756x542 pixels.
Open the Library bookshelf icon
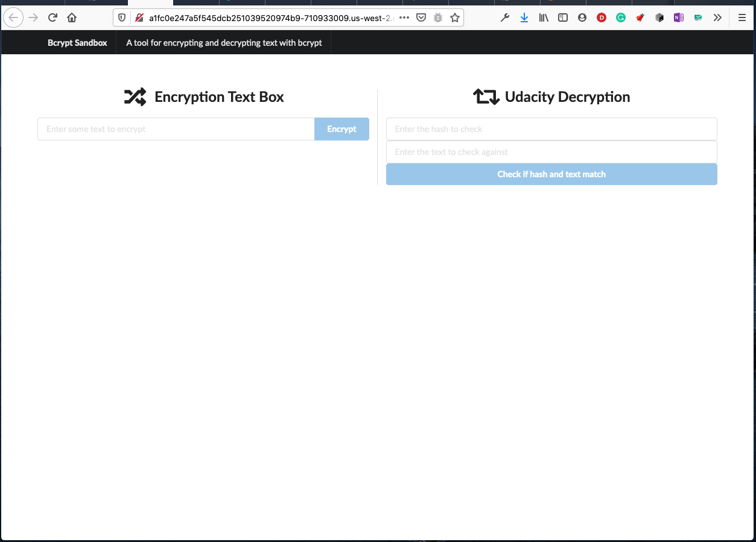pyautogui.click(x=544, y=17)
